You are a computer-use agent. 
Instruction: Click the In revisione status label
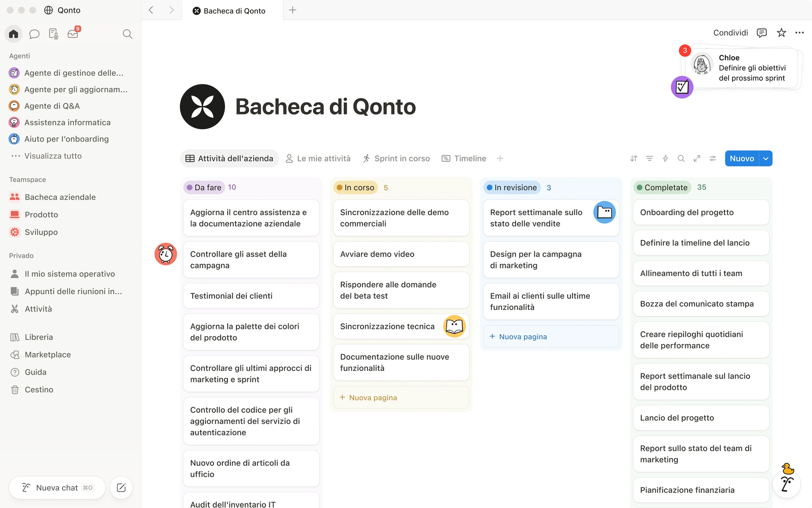point(512,187)
